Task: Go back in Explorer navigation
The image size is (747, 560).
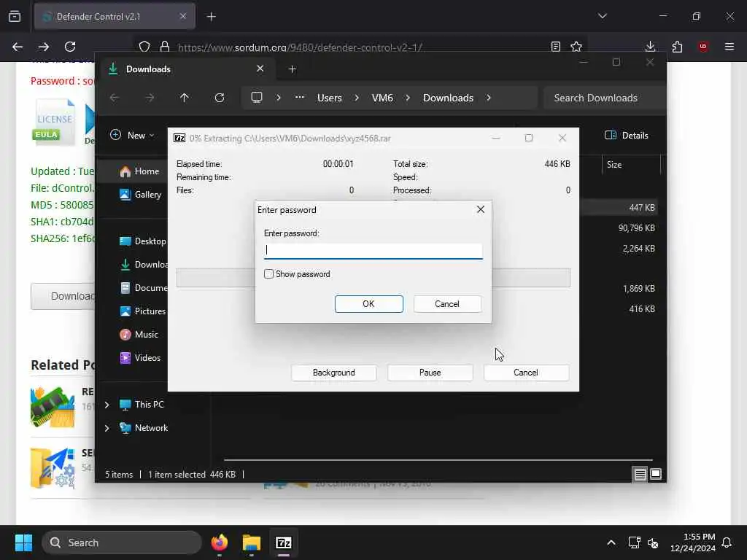Action: click(115, 98)
